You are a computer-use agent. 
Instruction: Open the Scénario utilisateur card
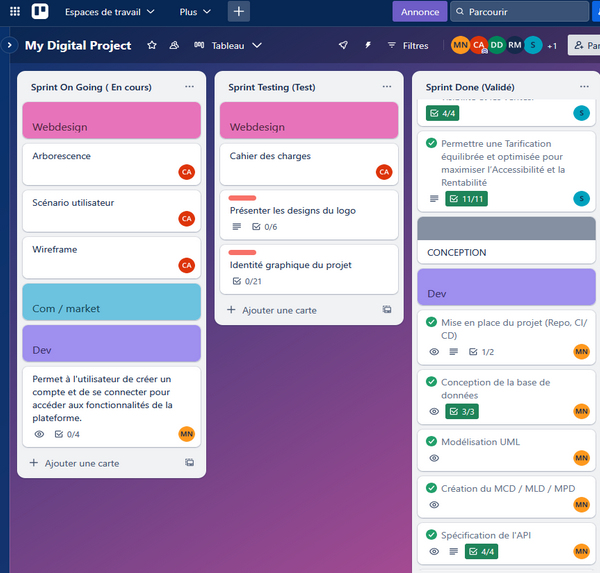(x=111, y=211)
